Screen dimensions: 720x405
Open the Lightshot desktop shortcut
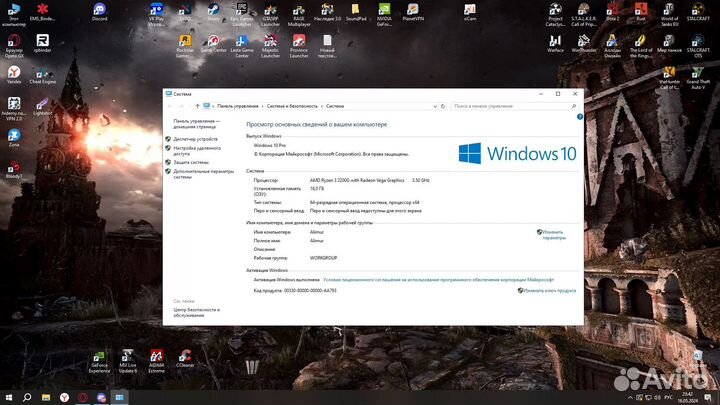coord(43,107)
